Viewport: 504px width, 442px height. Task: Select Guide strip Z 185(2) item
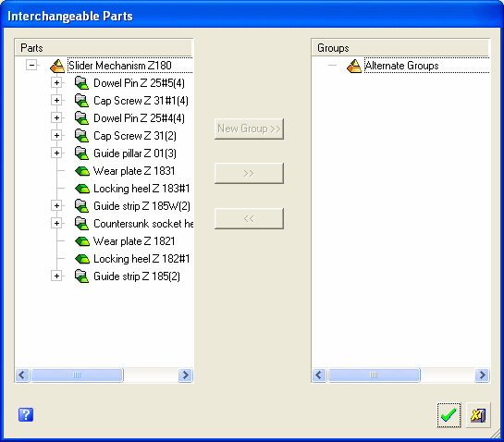137,276
